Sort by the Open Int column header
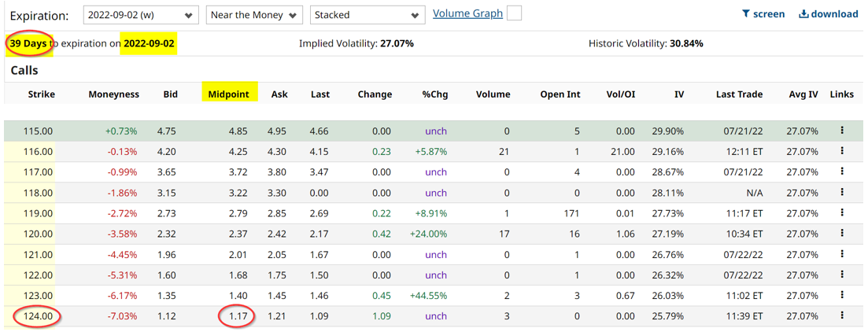868x332 pixels. (560, 94)
